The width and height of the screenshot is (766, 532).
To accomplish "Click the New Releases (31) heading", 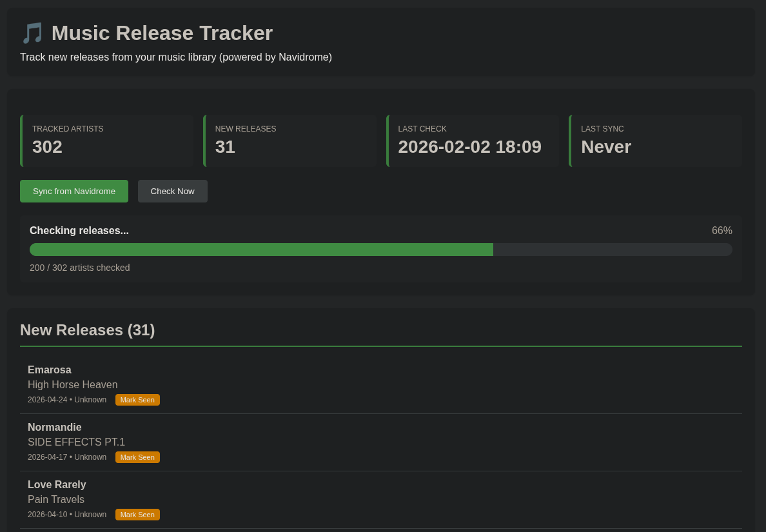I will (88, 330).
